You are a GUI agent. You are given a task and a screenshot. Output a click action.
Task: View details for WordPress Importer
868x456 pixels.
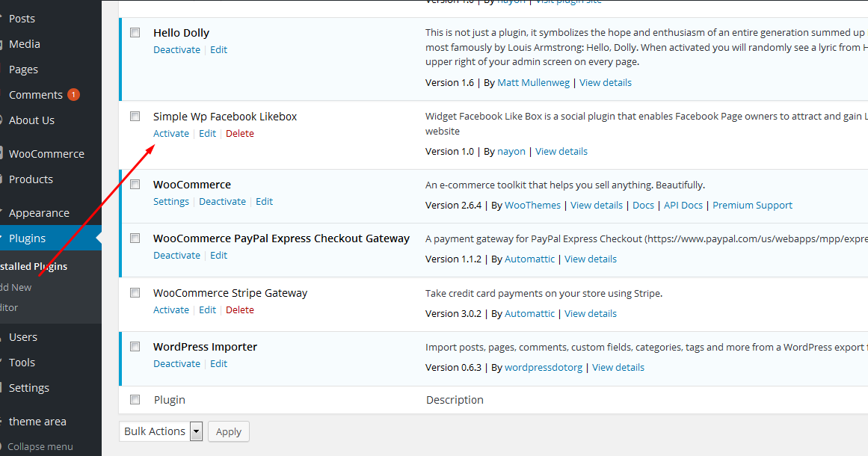click(x=618, y=367)
